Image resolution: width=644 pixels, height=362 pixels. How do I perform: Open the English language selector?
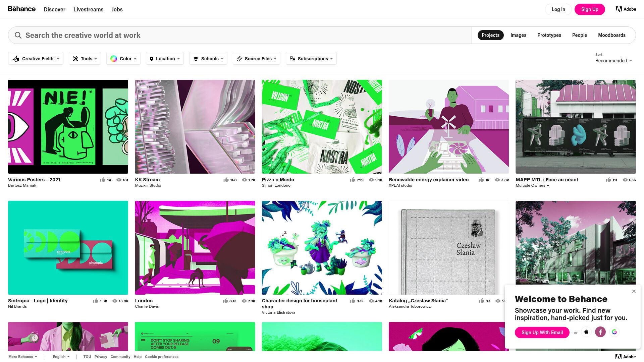pos(61,357)
